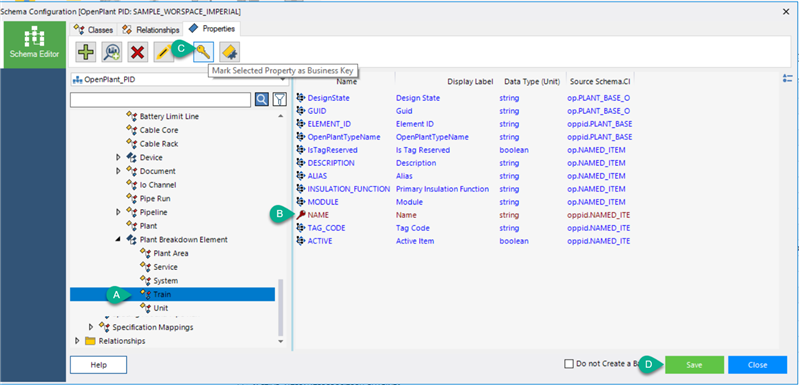Click the green plus Add Property icon
The width and height of the screenshot is (799, 385).
86,52
